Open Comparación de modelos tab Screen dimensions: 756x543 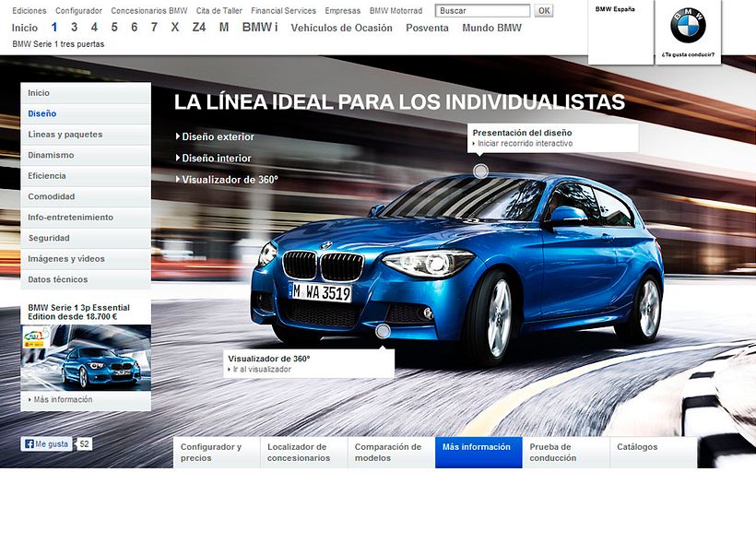[391, 453]
